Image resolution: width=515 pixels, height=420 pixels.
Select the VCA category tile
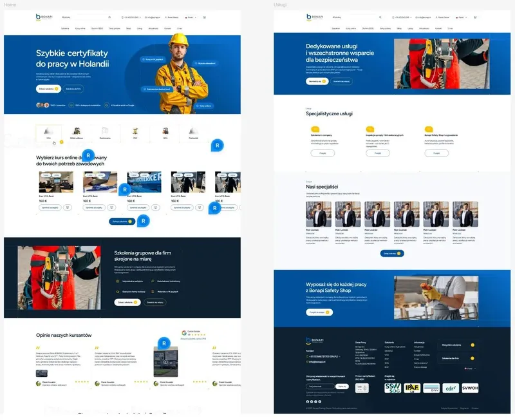coord(49,133)
